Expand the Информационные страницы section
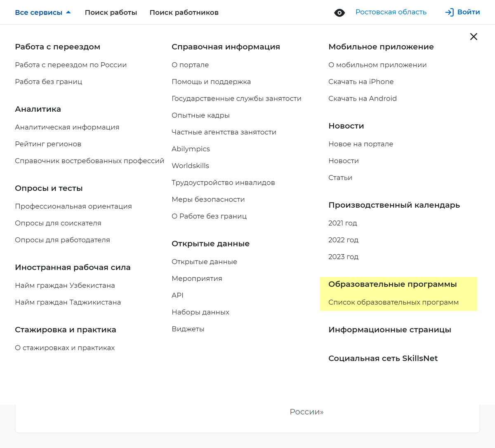The height and width of the screenshot is (448, 495). (x=390, y=329)
